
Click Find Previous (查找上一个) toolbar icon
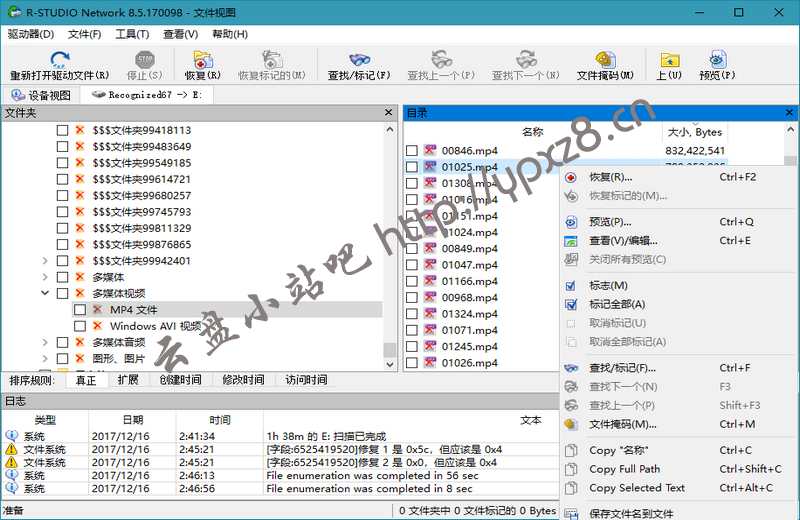(x=441, y=59)
